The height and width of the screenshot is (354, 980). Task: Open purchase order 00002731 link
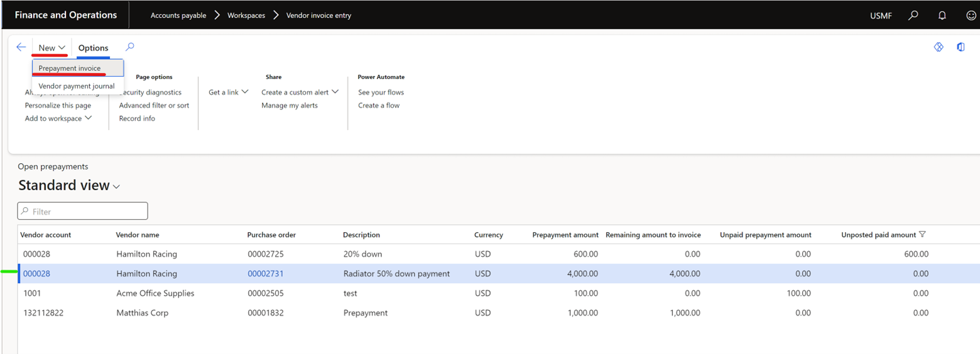tap(266, 274)
